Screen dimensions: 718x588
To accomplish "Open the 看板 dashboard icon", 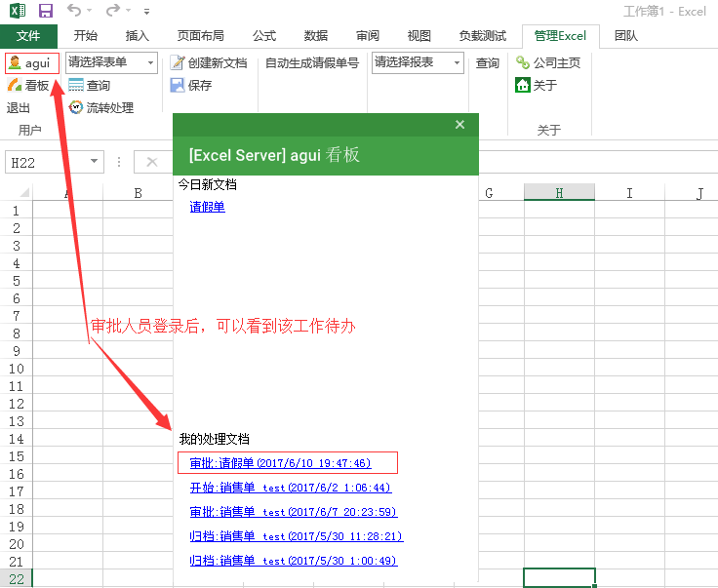I will (x=15, y=86).
